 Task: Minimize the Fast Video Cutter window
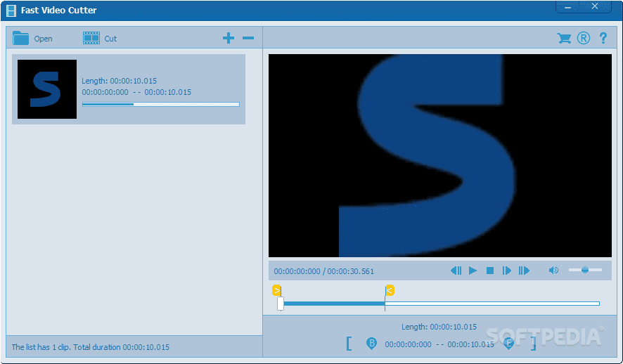(x=567, y=7)
